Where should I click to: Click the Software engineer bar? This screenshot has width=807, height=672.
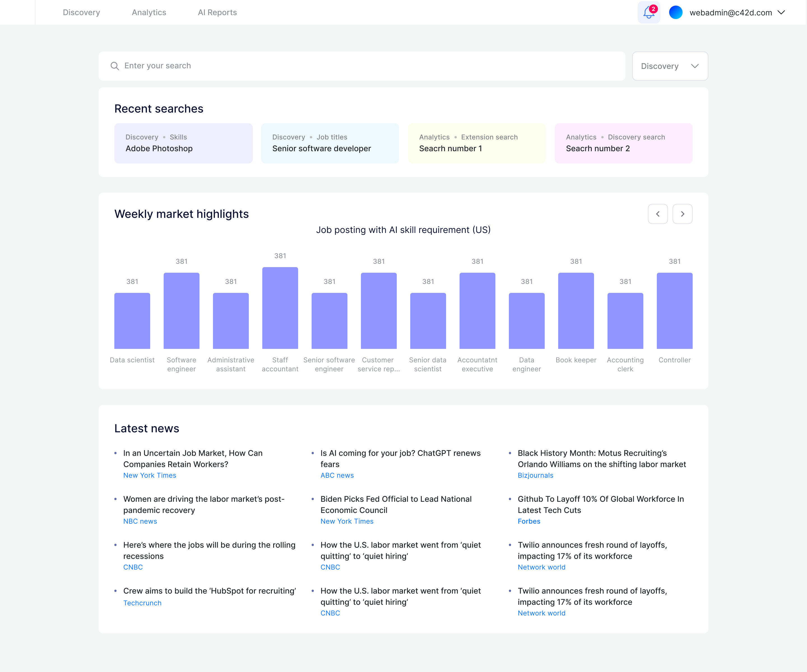point(181,311)
